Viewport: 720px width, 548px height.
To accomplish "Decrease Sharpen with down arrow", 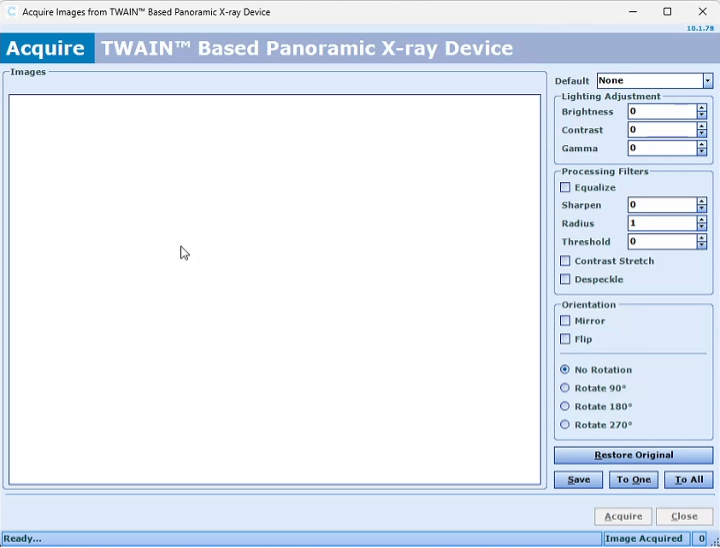I will pyautogui.click(x=701, y=209).
